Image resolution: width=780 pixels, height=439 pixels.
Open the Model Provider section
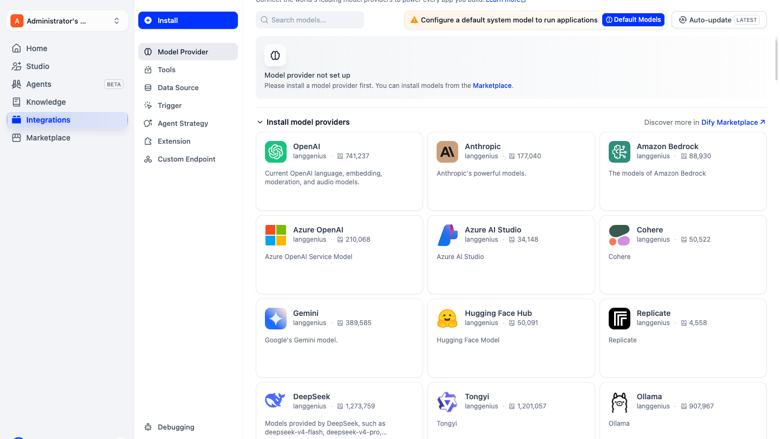tap(188, 52)
